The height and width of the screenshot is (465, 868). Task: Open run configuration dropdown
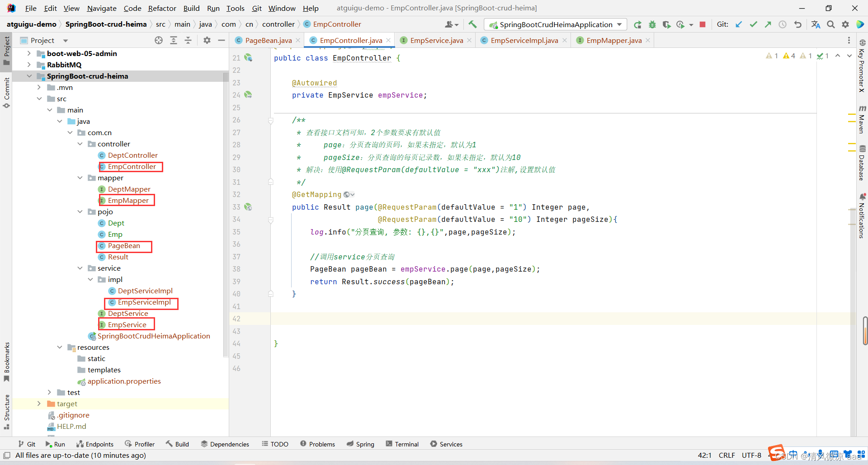[555, 24]
